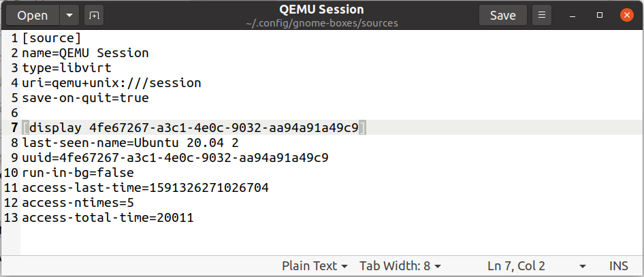Click the line with uri=qemu+unix:///session

[112, 83]
